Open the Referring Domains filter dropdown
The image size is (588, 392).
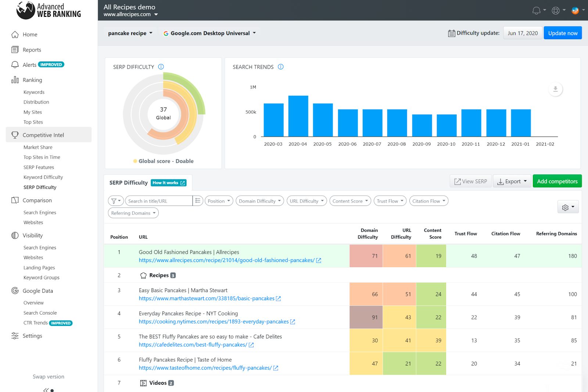(133, 213)
